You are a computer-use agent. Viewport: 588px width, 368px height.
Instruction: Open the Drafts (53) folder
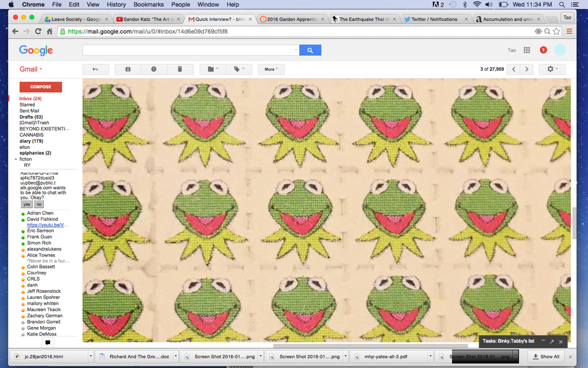[31, 117]
